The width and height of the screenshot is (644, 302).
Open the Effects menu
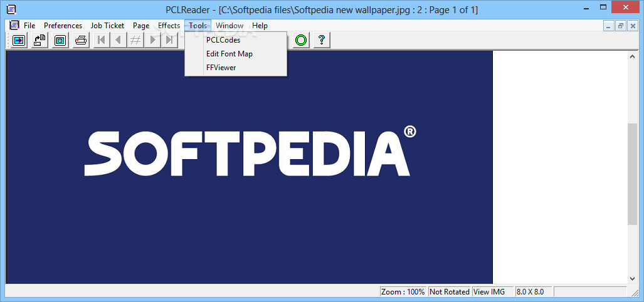169,26
